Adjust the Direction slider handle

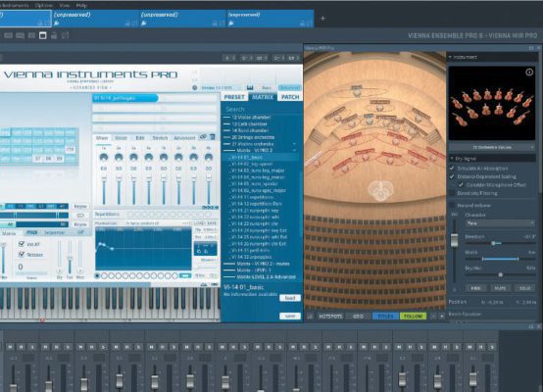click(493, 243)
